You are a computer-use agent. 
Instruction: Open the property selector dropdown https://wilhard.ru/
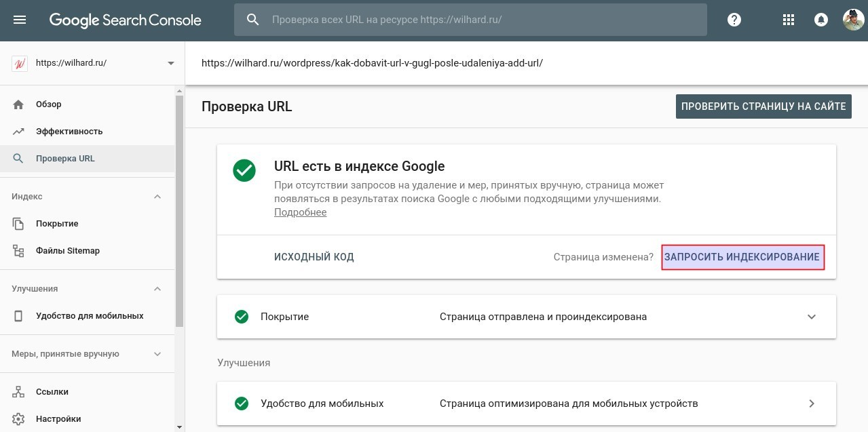tap(170, 63)
